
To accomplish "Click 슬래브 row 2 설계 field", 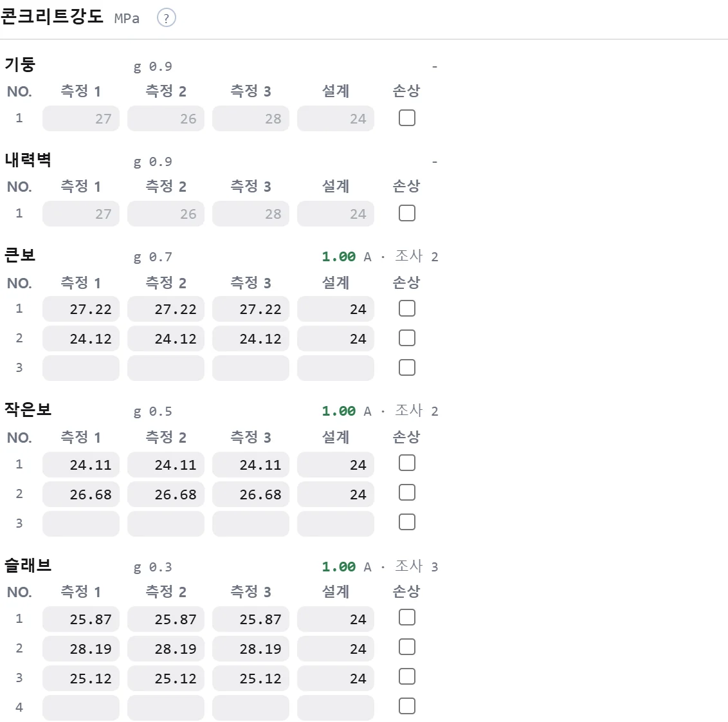I will pyautogui.click(x=336, y=649).
